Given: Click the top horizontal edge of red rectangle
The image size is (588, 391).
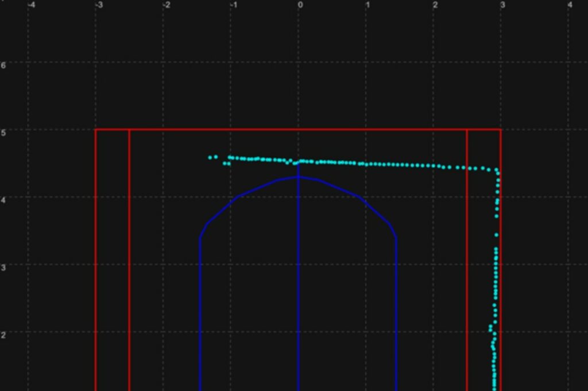Looking at the screenshot, I should 298,130.
